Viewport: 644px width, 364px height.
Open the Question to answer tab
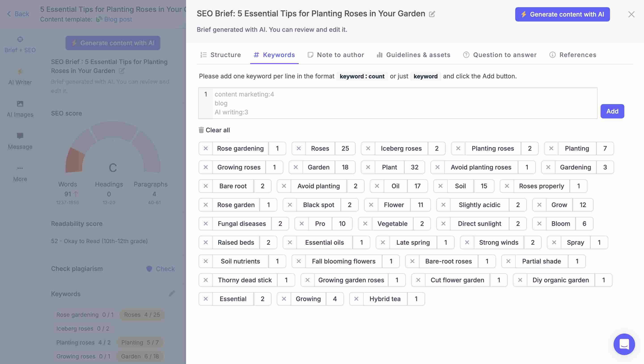500,55
